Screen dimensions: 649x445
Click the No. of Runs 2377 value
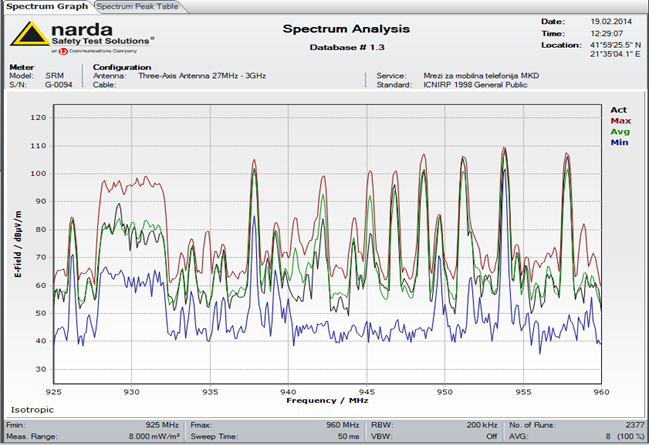tap(629, 426)
